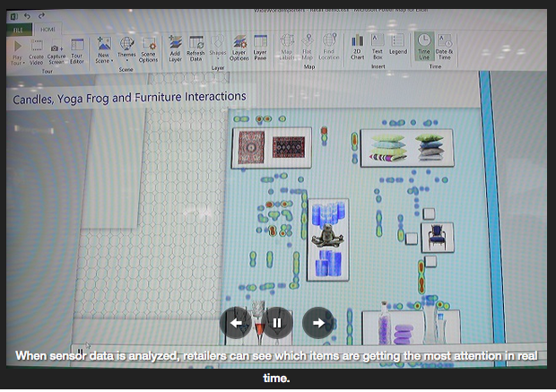This screenshot has width=556, height=392.
Task: Insert a 2D Chart
Action: coord(357,47)
